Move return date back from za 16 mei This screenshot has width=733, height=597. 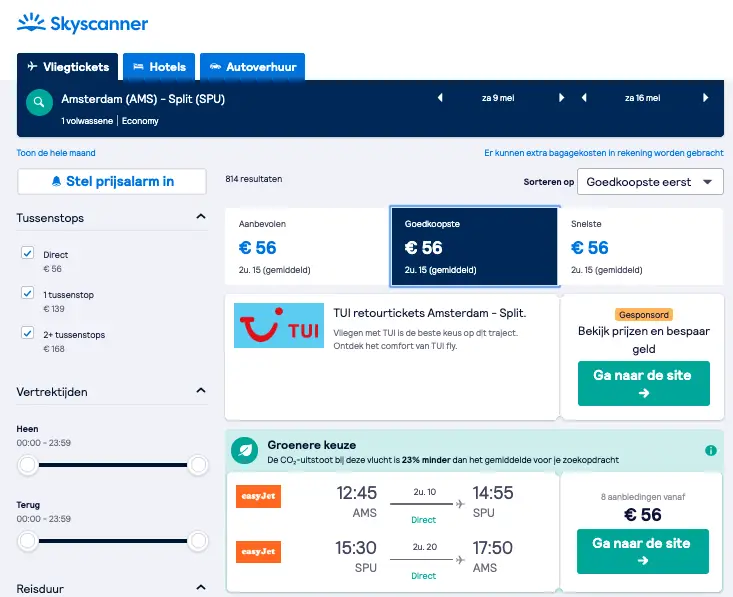584,98
